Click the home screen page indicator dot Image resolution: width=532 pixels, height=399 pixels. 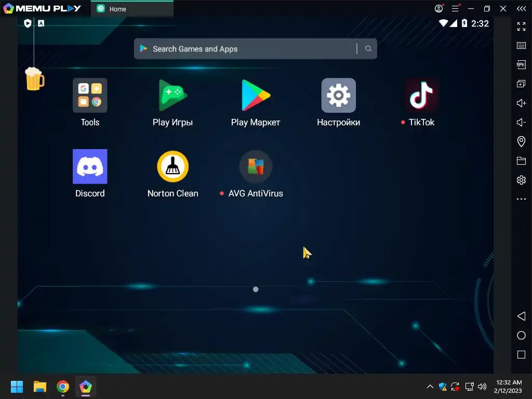coord(256,289)
